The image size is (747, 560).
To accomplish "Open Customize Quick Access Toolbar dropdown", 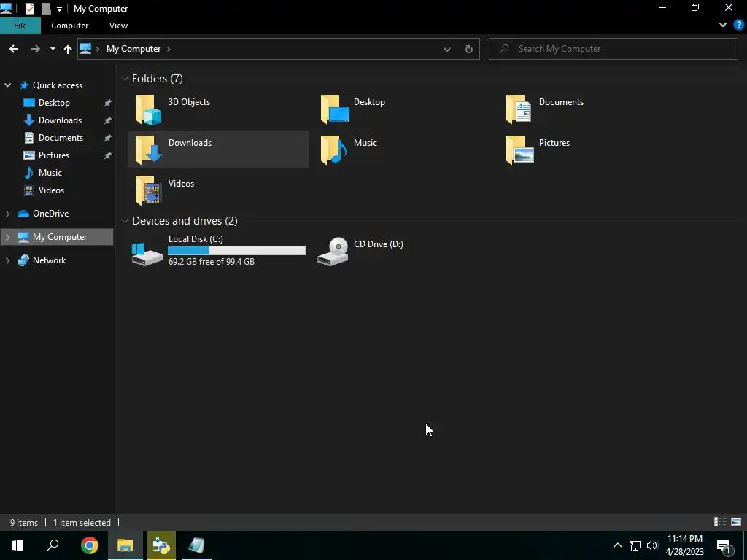I will coord(59,9).
